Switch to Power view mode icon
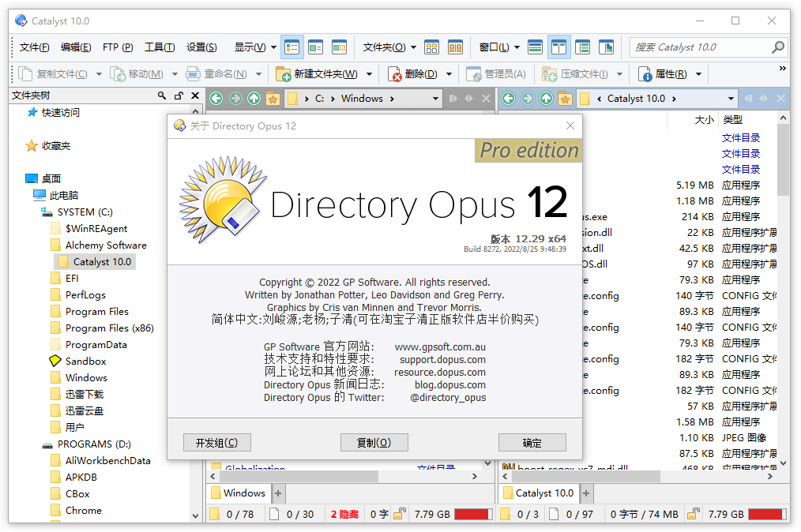 coord(315,47)
